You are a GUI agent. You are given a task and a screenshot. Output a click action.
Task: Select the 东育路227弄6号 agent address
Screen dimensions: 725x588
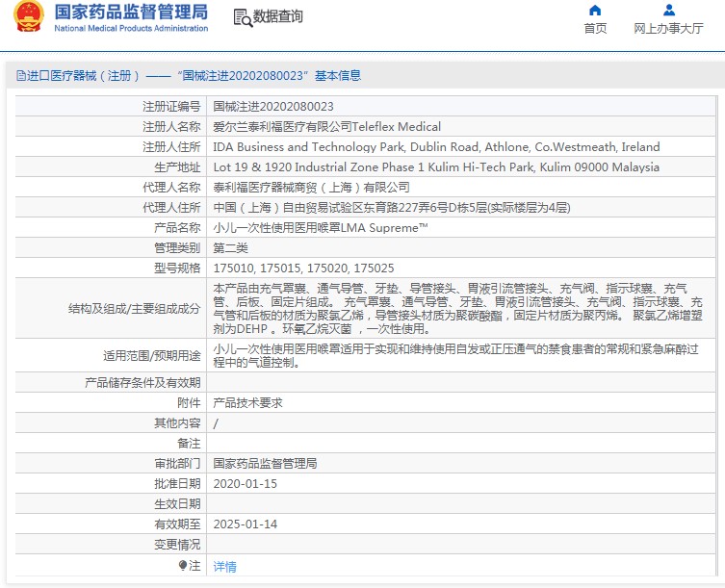pos(392,208)
